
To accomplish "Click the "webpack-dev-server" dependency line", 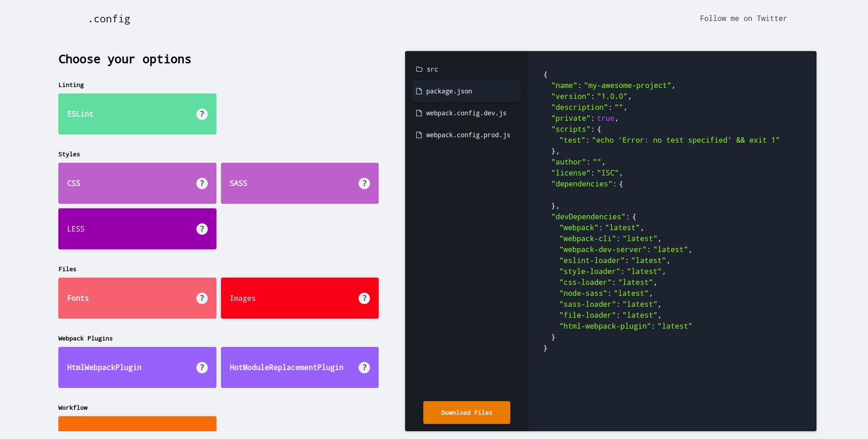I will pyautogui.click(x=626, y=249).
